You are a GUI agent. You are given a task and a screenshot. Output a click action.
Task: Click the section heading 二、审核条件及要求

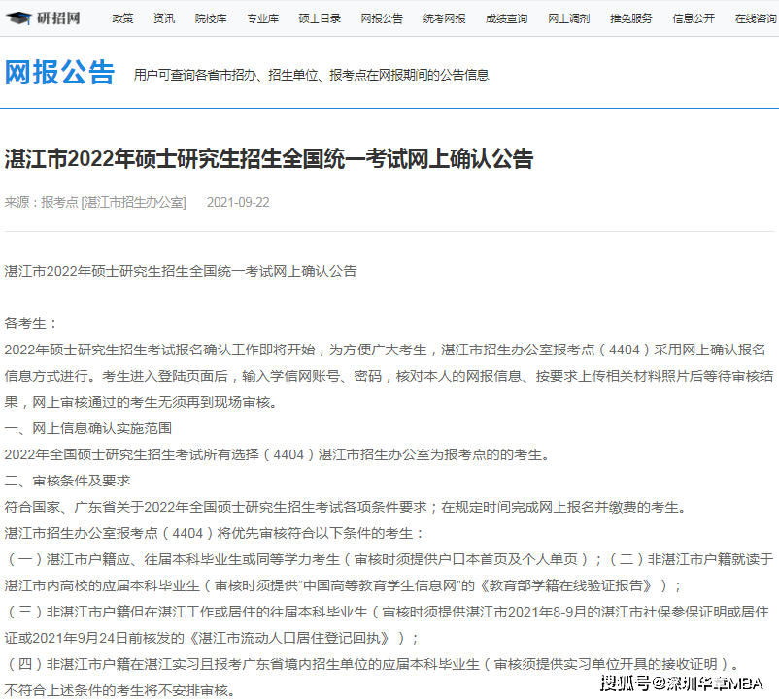tap(67, 481)
